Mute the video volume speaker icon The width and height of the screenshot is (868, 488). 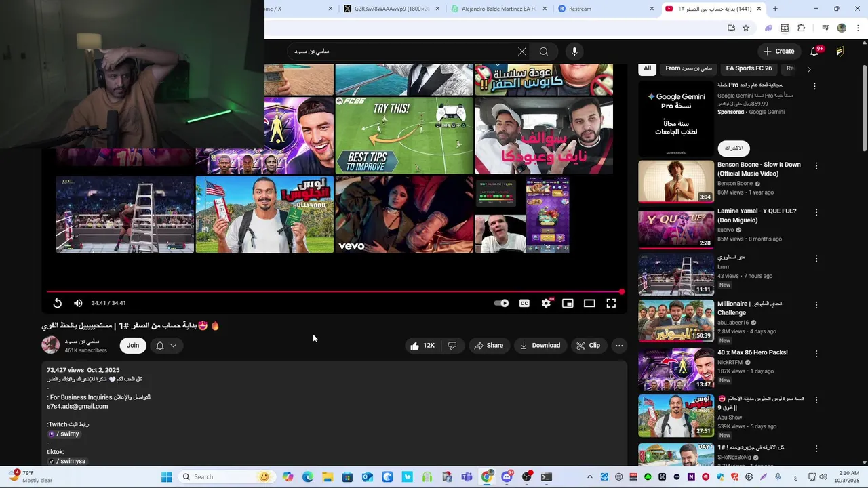point(78,303)
